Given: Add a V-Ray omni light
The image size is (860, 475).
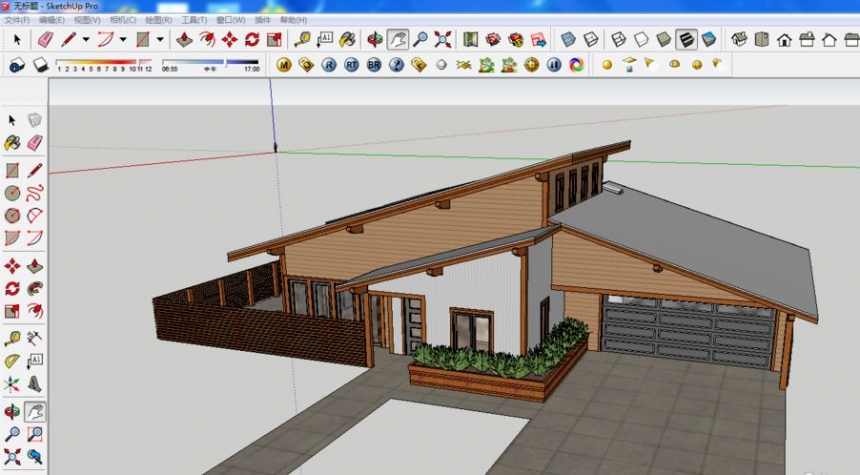Looking at the screenshot, I should (607, 65).
